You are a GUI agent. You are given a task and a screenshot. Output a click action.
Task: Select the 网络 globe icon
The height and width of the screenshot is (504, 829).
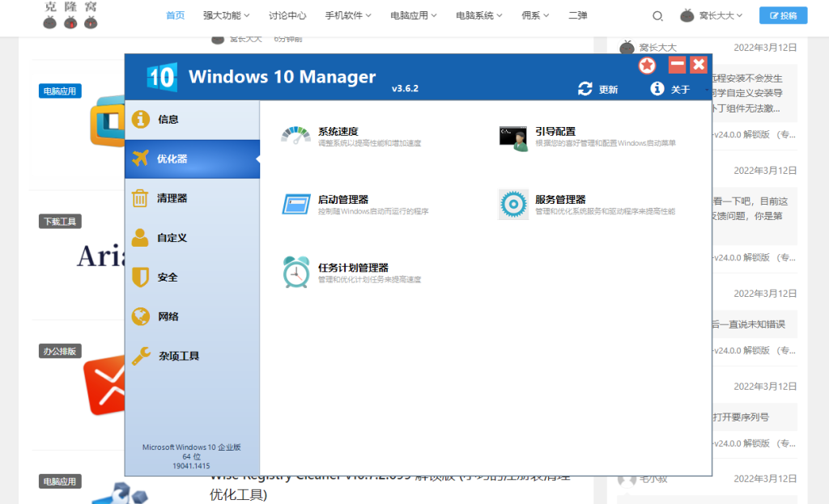[x=141, y=316]
